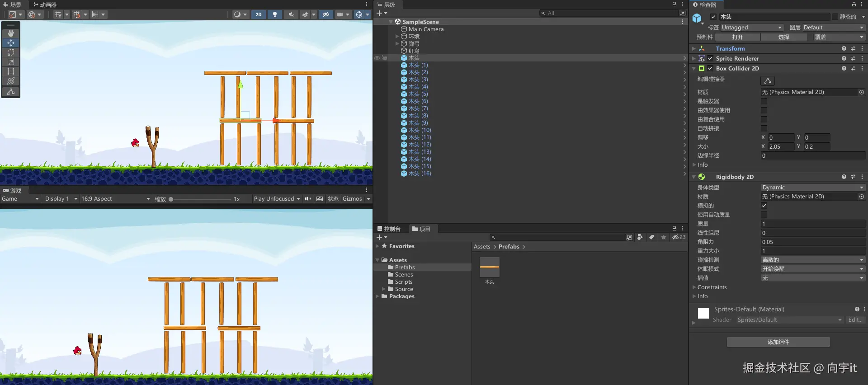The width and height of the screenshot is (868, 385).
Task: Select the Rect transform tool
Action: pyautogui.click(x=11, y=71)
